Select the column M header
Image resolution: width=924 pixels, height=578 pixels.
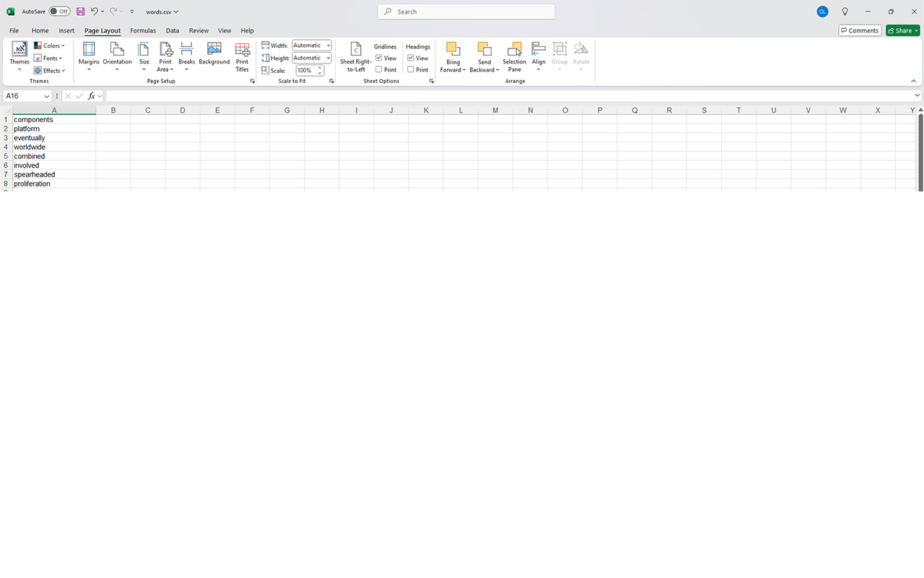pos(495,111)
